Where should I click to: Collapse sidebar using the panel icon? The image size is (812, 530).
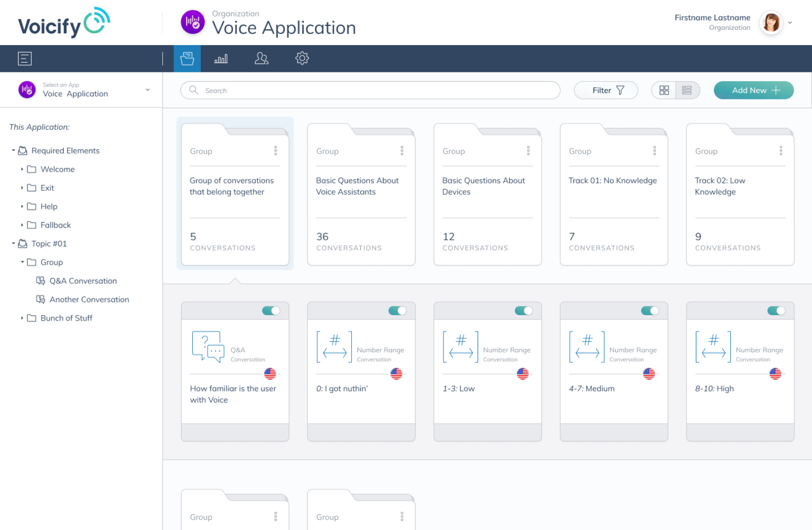point(25,59)
